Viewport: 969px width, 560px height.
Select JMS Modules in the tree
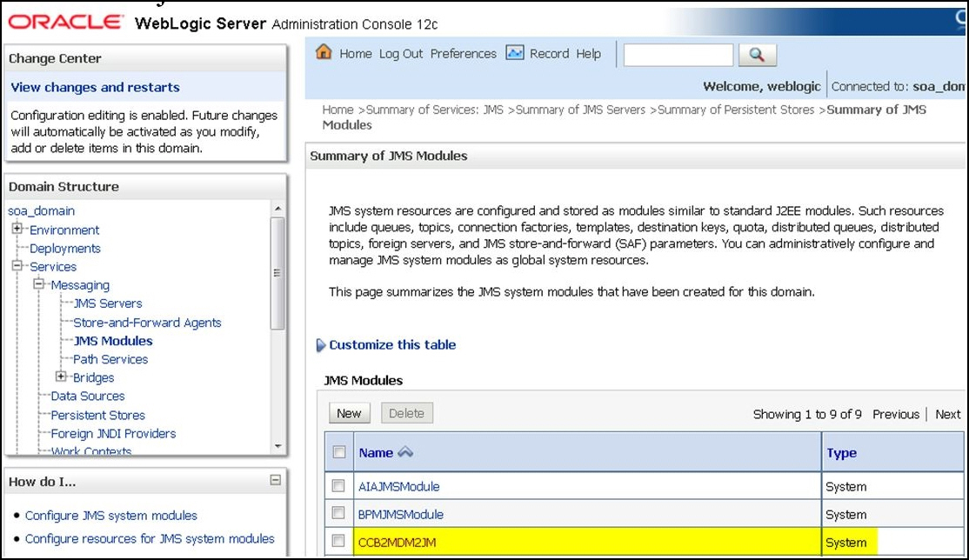[112, 341]
